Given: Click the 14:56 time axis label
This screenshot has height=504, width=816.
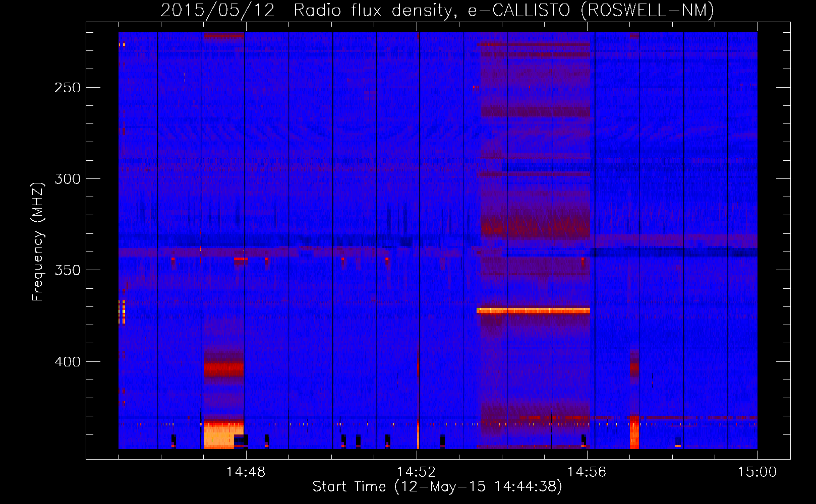Looking at the screenshot, I should (x=587, y=472).
